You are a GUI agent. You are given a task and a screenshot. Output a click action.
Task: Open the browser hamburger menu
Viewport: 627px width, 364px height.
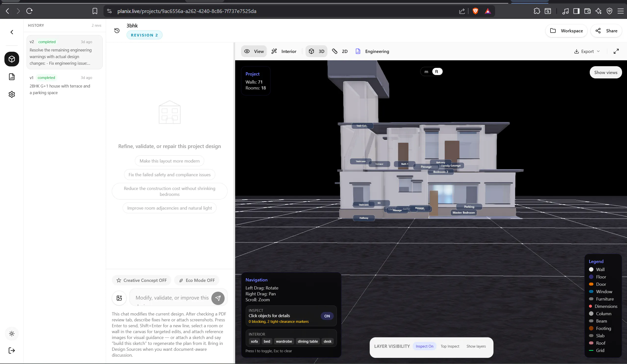(x=621, y=11)
